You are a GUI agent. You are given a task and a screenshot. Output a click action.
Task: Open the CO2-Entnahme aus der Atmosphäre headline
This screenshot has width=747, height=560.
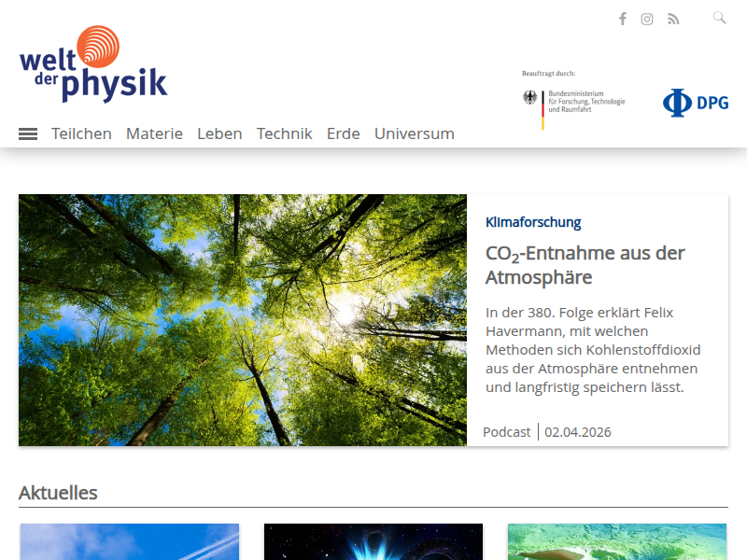tap(585, 265)
